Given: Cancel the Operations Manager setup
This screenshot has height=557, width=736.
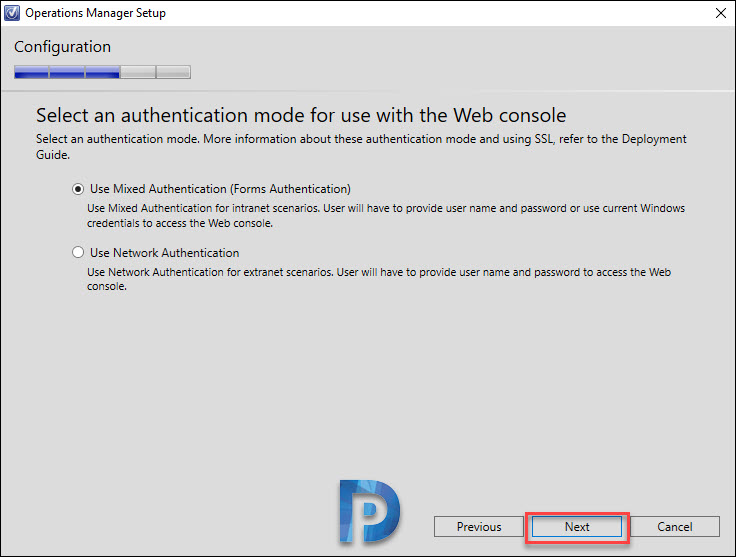Looking at the screenshot, I should (675, 526).
